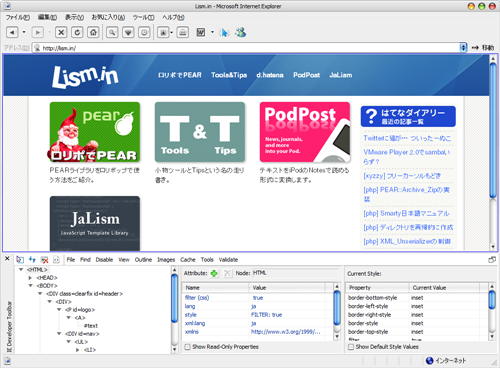500x368 pixels.
Task: Go back using the browser Back button
Action: 12,32
